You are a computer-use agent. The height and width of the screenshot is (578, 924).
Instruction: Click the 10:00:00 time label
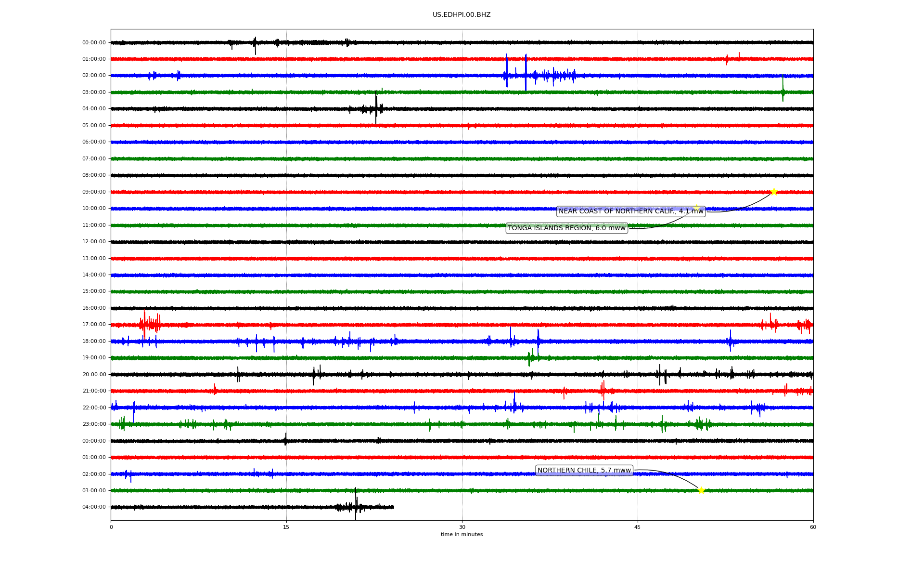[94, 209]
